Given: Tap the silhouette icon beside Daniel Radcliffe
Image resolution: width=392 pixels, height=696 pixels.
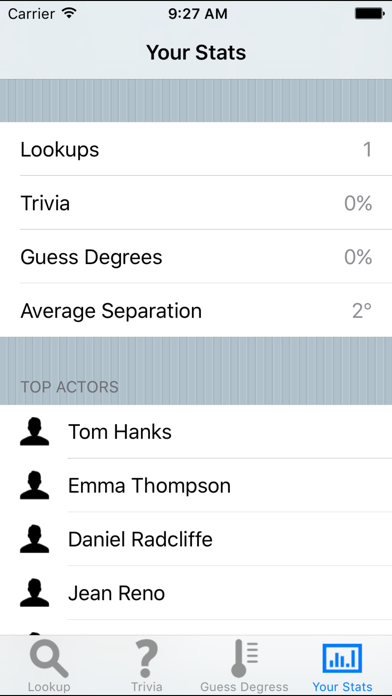Looking at the screenshot, I should pyautogui.click(x=35, y=539).
